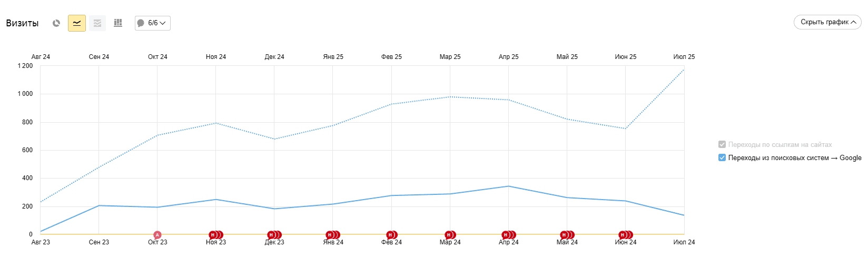868x257 pixels.
Task: Switch to column chart view
Action: 118,23
